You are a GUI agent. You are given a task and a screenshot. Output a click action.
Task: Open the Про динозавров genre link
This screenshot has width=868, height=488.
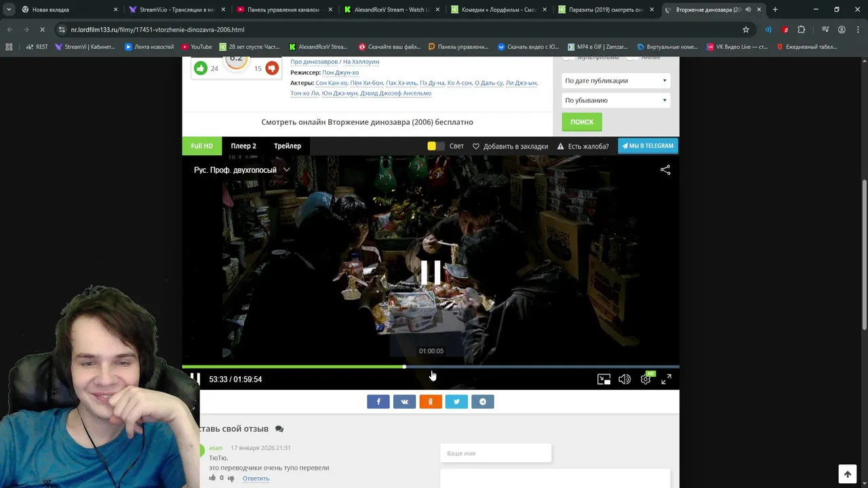(x=314, y=62)
